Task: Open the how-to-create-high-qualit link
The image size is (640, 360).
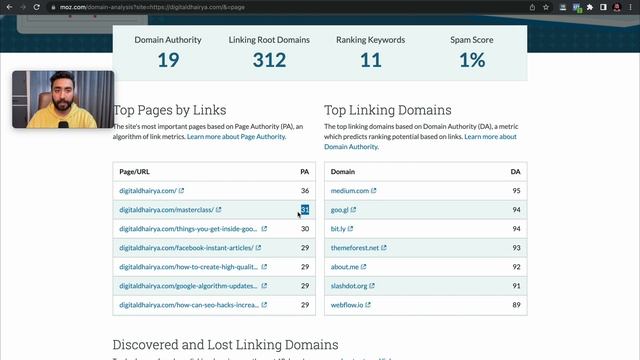Action: click(x=188, y=267)
